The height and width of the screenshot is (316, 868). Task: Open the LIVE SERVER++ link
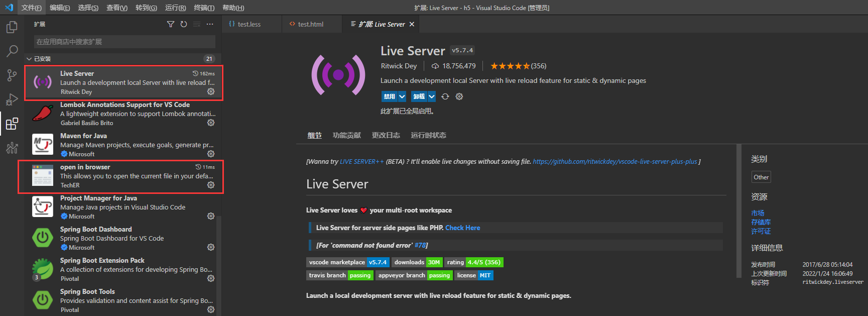pos(361,161)
